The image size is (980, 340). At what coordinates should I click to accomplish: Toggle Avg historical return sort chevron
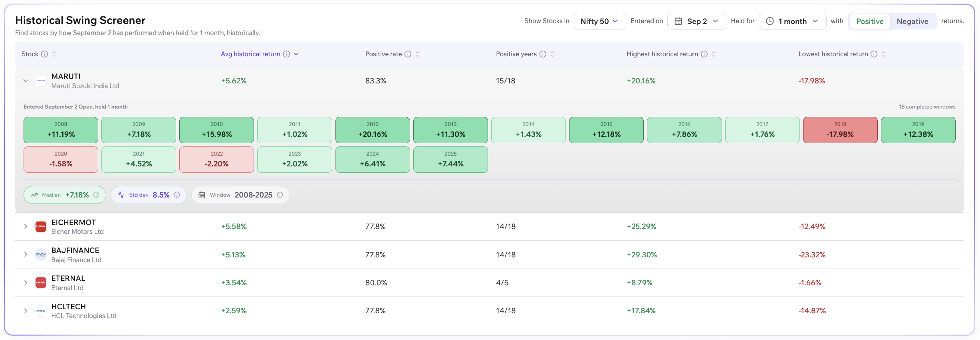pos(296,54)
